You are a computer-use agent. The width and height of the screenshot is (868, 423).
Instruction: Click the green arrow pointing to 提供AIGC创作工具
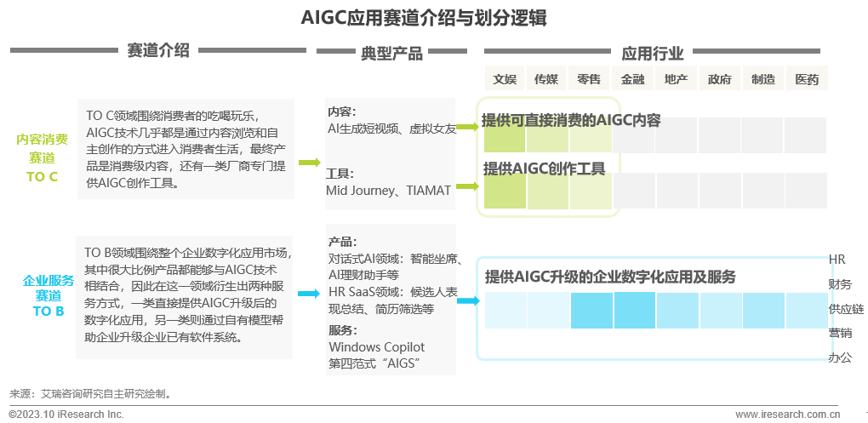[468, 186]
